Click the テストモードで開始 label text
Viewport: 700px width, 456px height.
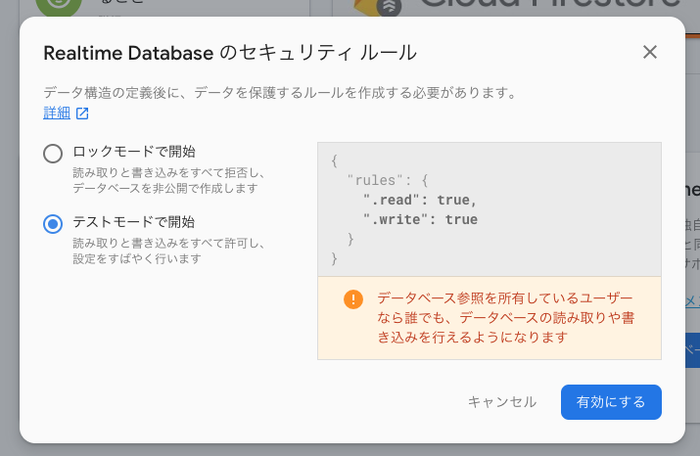pos(134,222)
